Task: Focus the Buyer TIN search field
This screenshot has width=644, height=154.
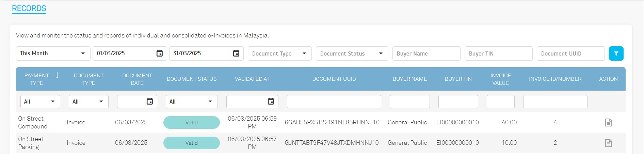Action: (498, 53)
